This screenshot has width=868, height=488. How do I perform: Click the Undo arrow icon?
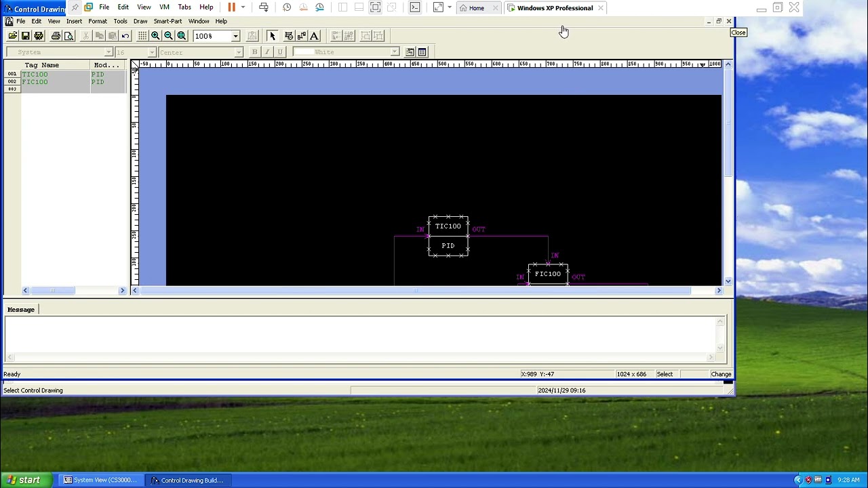pyautogui.click(x=125, y=36)
